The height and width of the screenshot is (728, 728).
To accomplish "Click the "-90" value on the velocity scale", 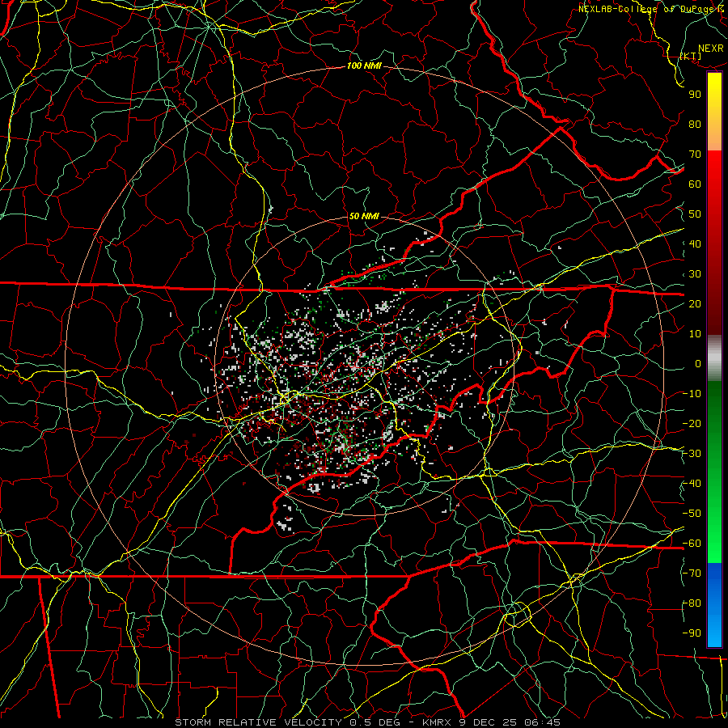I will tap(692, 633).
